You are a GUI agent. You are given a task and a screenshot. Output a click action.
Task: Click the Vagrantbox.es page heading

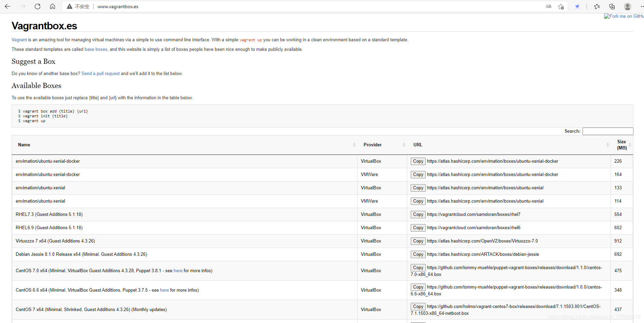pyautogui.click(x=44, y=26)
